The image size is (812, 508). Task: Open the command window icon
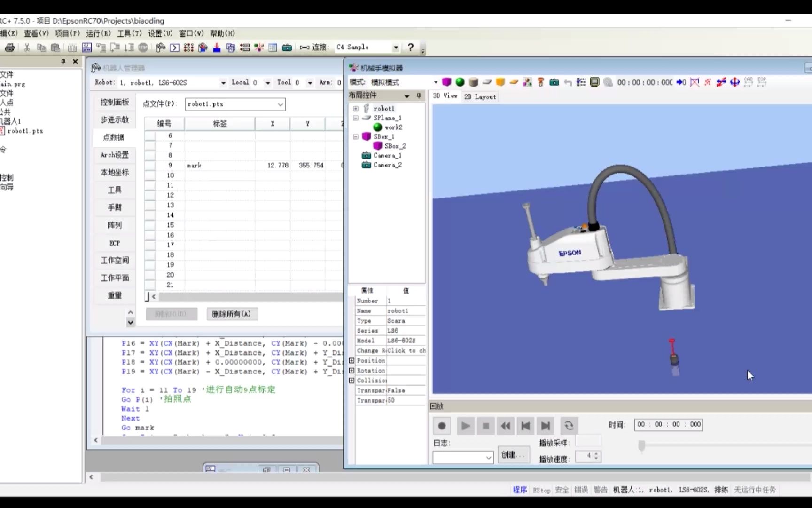point(174,48)
